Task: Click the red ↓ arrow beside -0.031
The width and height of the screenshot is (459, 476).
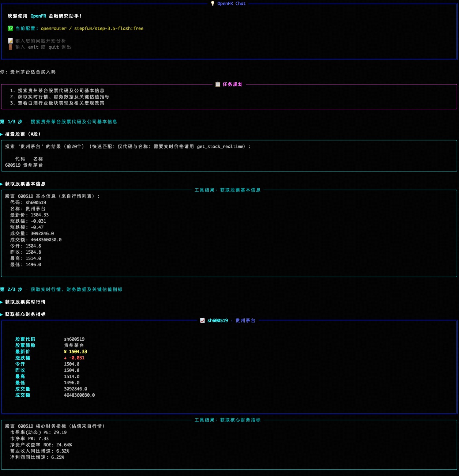Action: [66, 358]
